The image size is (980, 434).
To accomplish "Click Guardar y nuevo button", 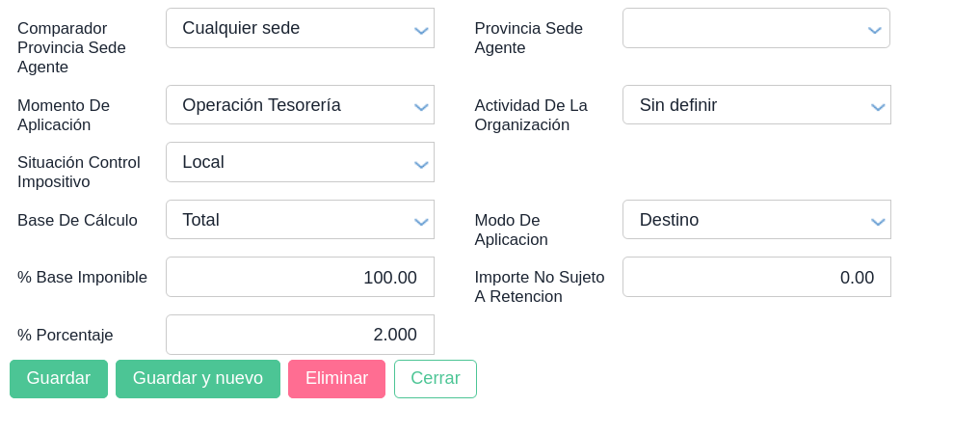I will pyautogui.click(x=198, y=379).
